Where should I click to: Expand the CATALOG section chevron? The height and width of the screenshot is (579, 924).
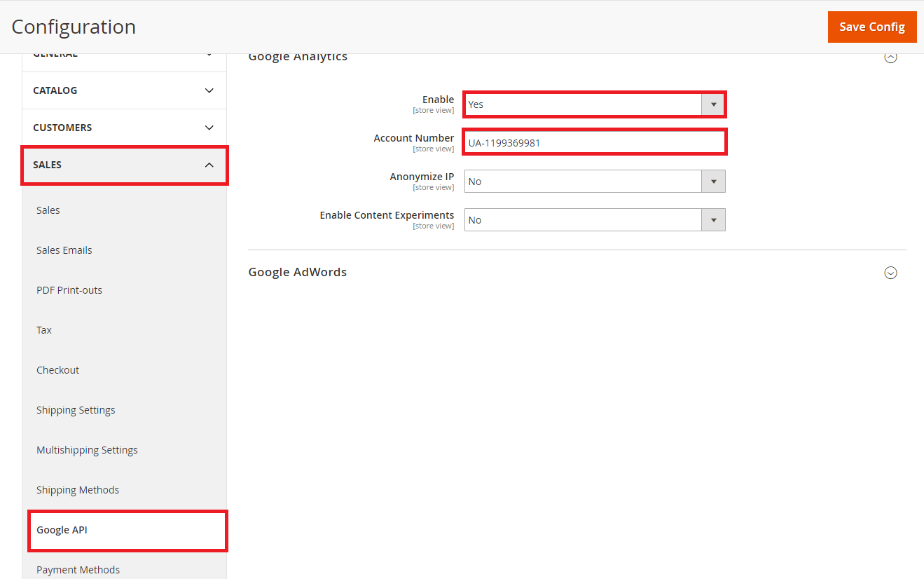click(209, 90)
